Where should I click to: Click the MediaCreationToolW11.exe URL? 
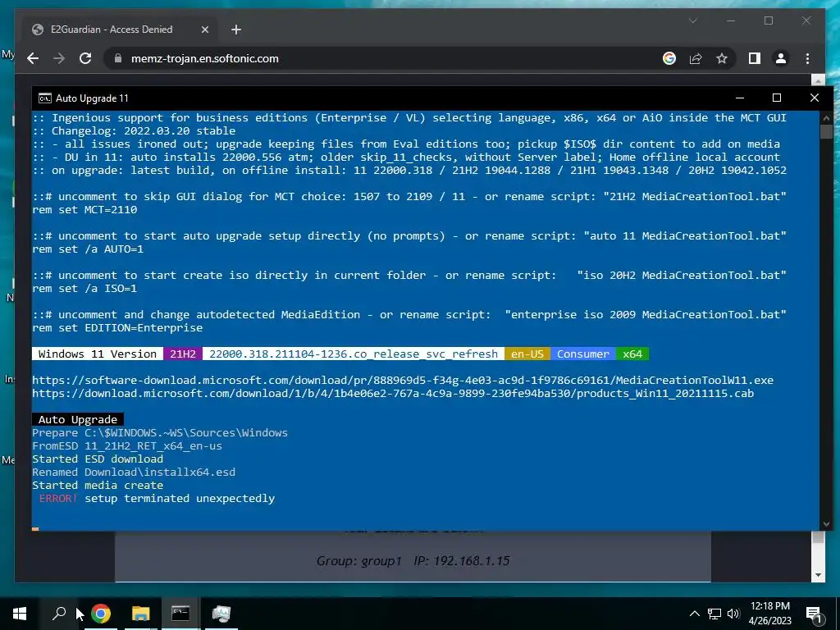(403, 381)
